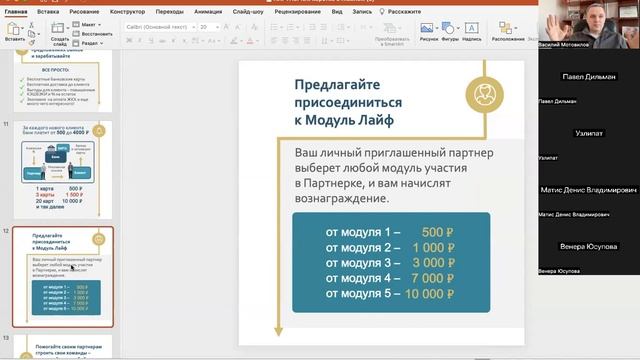640x360 pixels.
Task: Click the scissors cut icon
Action: (31, 25)
